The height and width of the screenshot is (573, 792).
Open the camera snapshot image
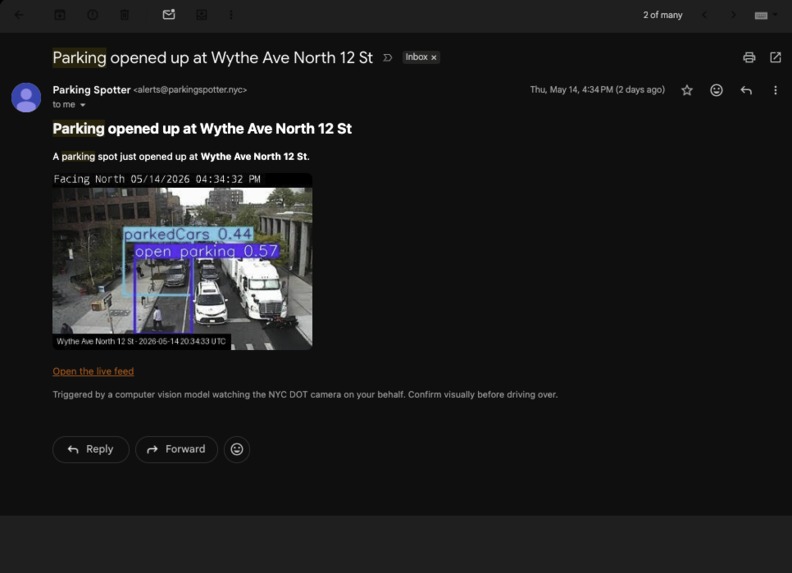(182, 261)
